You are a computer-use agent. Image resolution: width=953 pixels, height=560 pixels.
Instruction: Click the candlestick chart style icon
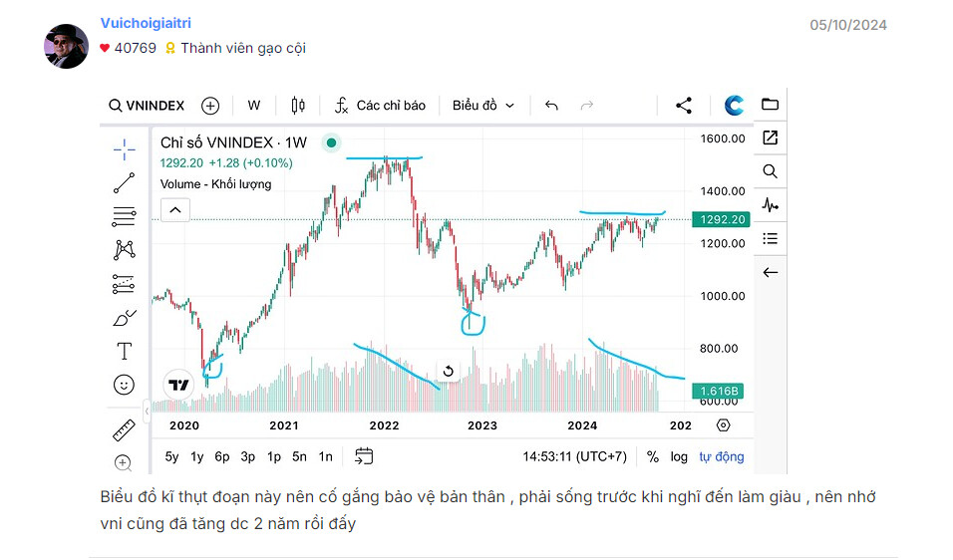point(297,106)
